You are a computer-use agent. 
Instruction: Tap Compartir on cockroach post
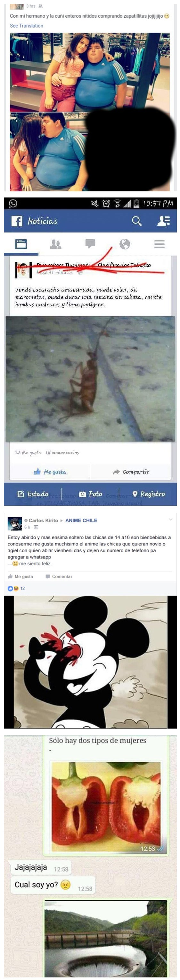[x=131, y=472]
